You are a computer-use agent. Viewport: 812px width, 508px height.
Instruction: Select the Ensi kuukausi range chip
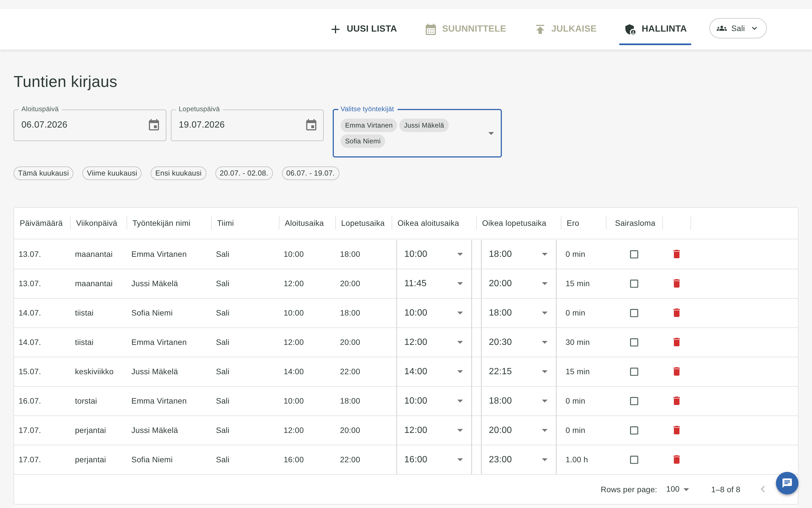(x=178, y=173)
